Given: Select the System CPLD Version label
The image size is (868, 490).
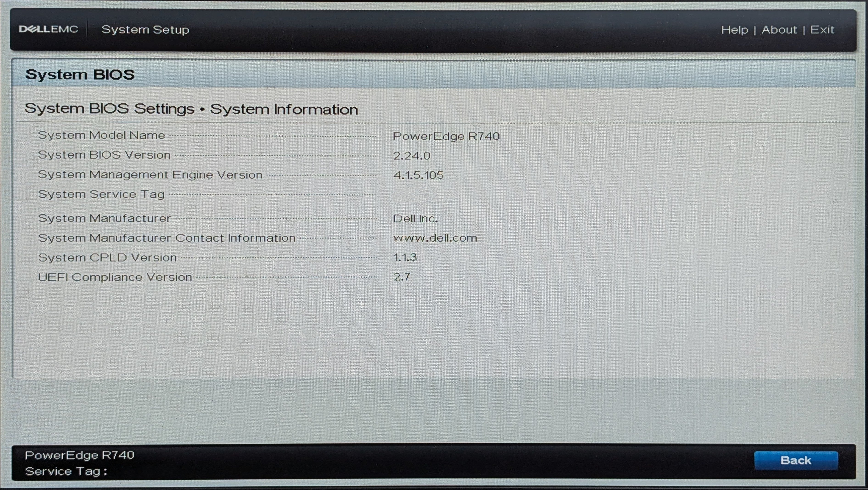Looking at the screenshot, I should (x=107, y=257).
